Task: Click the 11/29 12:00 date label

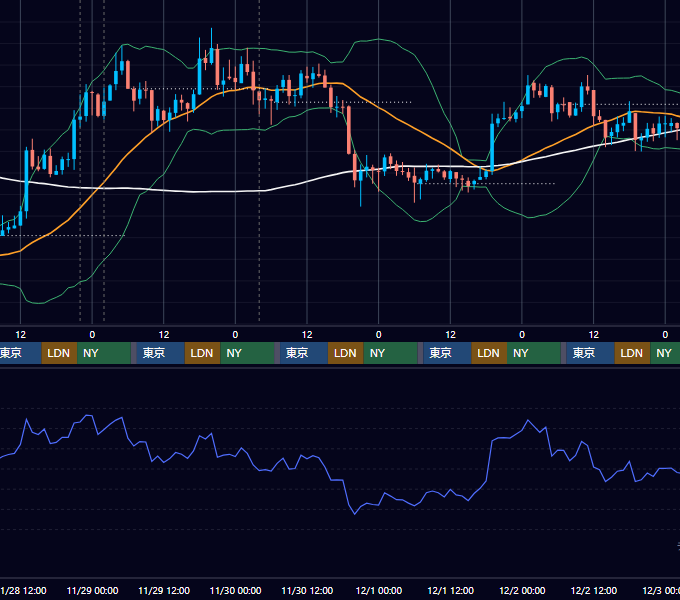Action: (x=164, y=590)
